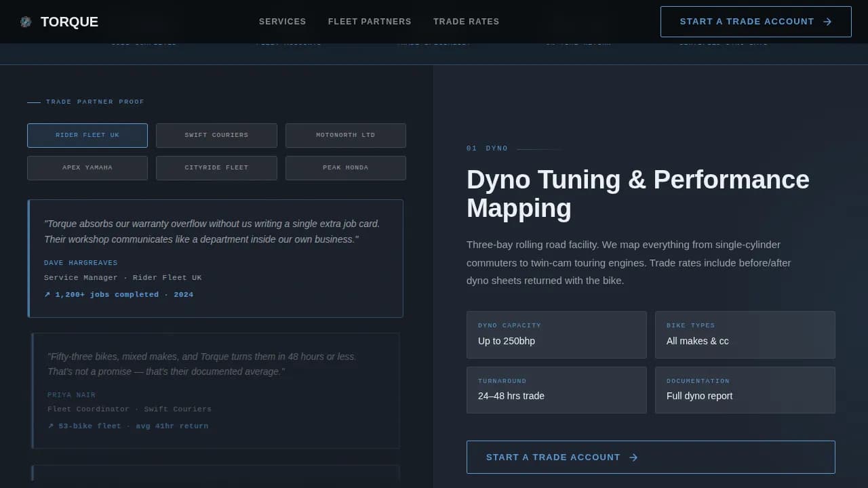Select the Rider Fleet UK tab

click(x=87, y=136)
